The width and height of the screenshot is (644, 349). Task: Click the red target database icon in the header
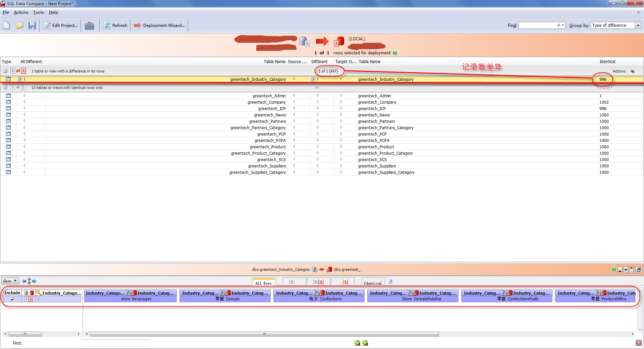[x=339, y=41]
